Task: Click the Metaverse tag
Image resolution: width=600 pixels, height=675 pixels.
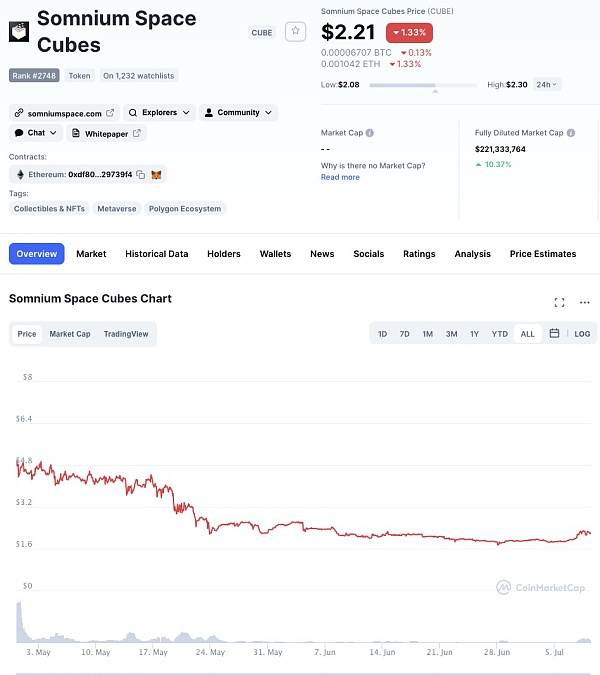Action: [117, 209]
